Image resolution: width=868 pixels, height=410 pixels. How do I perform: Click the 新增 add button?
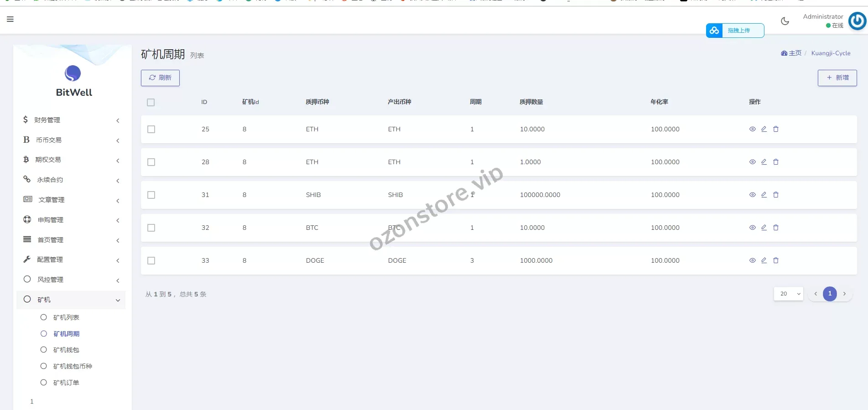[x=837, y=78]
